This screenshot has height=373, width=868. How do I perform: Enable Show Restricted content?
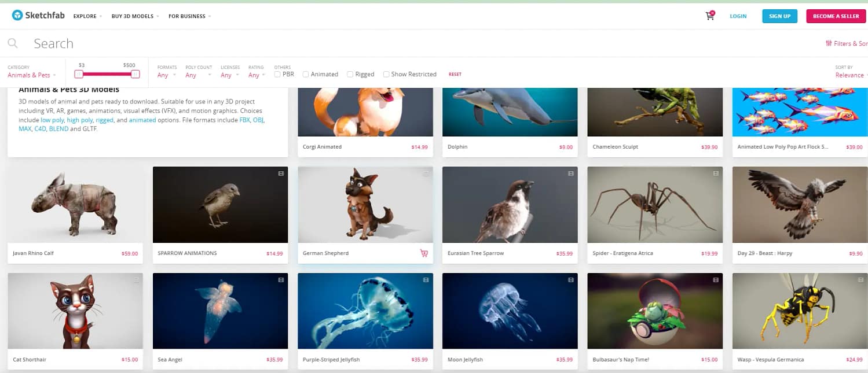386,74
